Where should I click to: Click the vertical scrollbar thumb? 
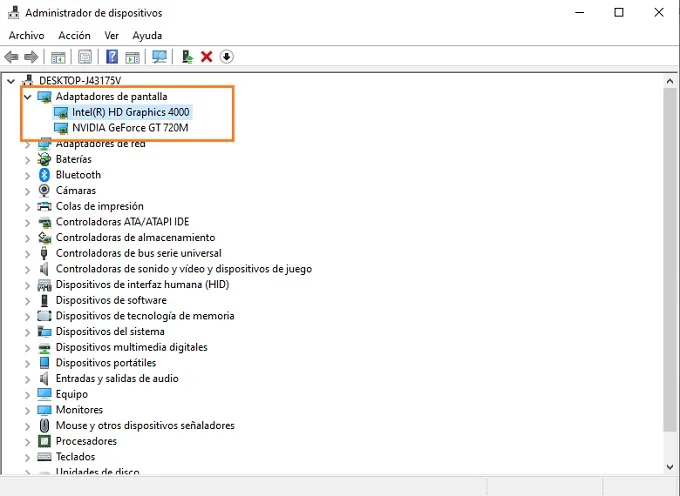pyautogui.click(x=670, y=259)
